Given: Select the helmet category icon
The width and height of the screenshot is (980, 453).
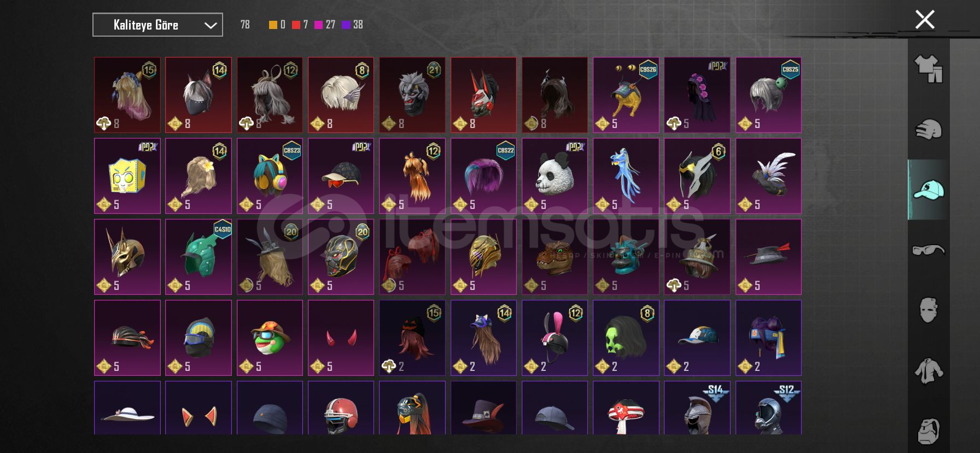Looking at the screenshot, I should tap(929, 130).
